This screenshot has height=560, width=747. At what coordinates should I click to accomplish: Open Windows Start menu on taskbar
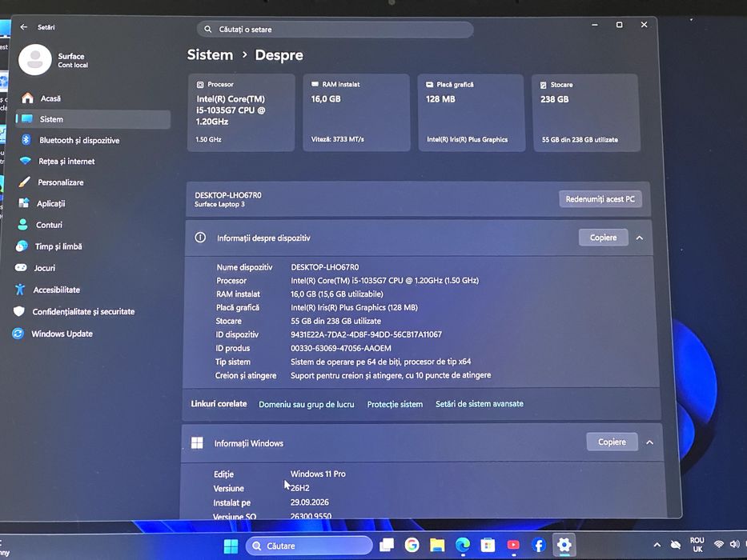[x=231, y=546]
